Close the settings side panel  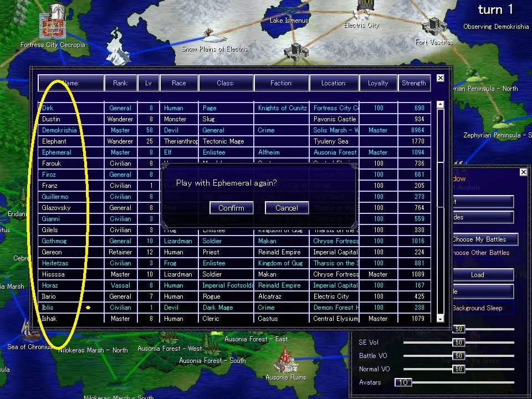pos(523,172)
